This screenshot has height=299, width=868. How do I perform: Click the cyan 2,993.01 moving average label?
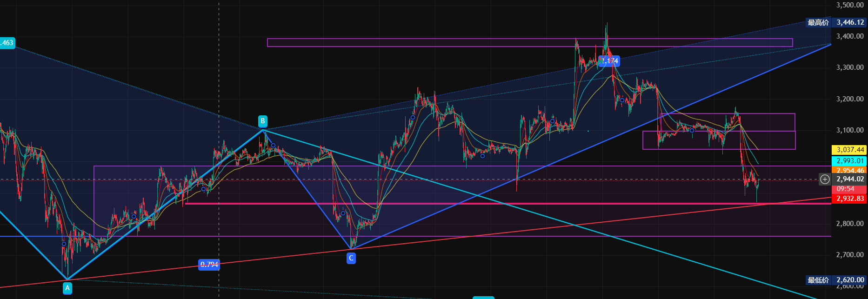[849, 161]
